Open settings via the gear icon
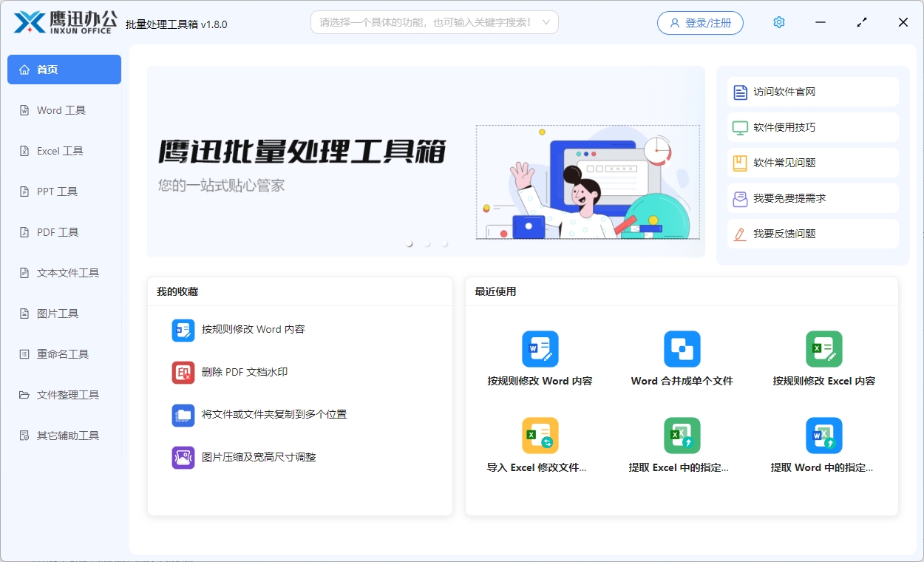This screenshot has width=924, height=562. 778,23
